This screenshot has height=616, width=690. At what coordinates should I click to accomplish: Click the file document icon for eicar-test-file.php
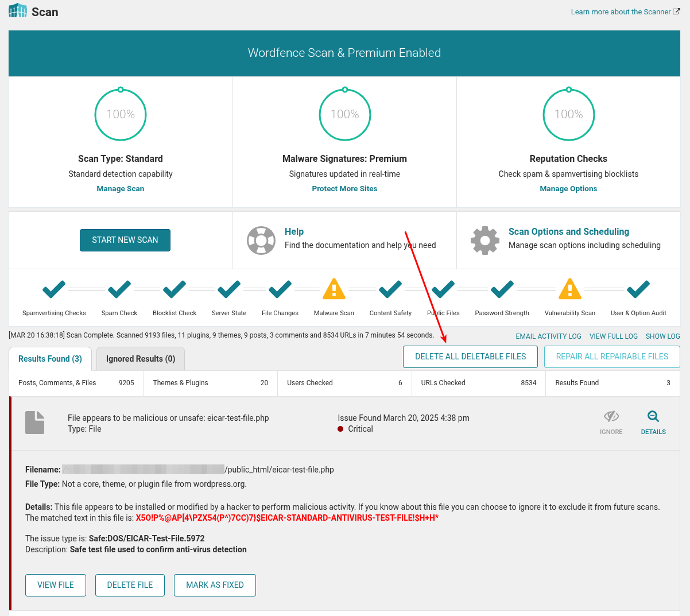[34, 422]
